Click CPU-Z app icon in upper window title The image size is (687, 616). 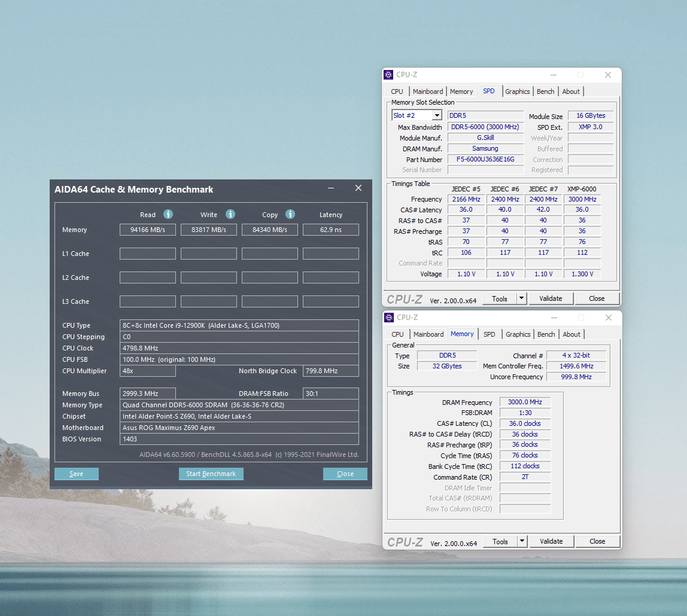coord(388,75)
